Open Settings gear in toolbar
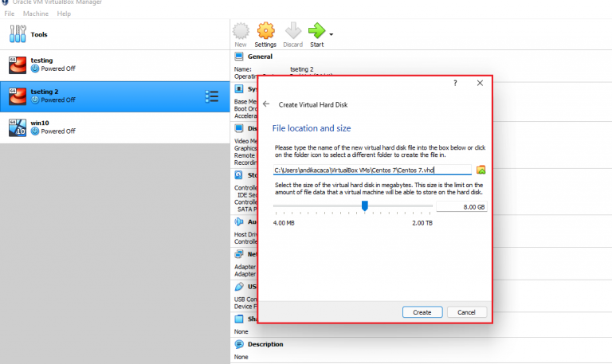612x364 pixels. (x=266, y=30)
